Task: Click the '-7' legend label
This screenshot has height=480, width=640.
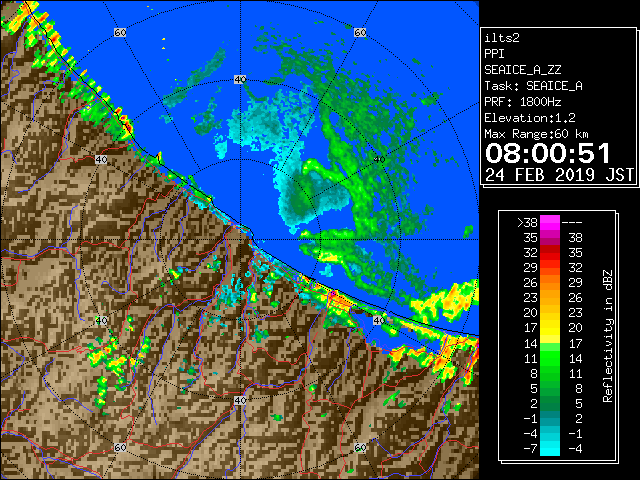Action: tap(531, 449)
